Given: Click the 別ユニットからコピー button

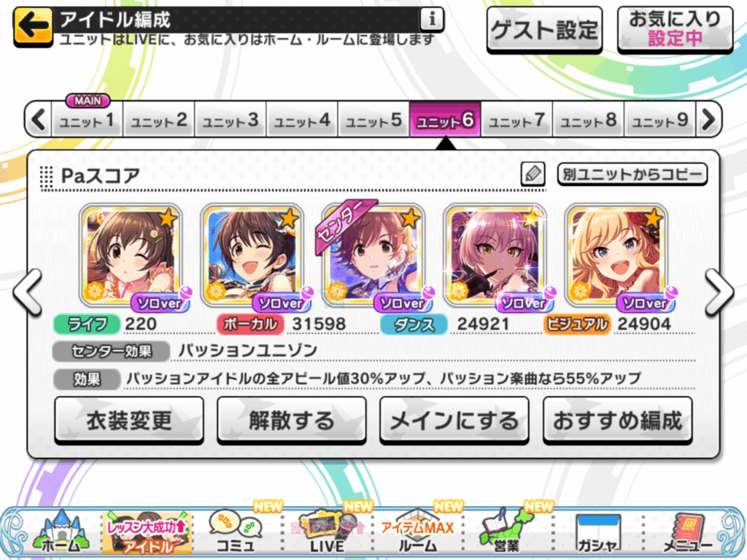Looking at the screenshot, I should (x=632, y=174).
